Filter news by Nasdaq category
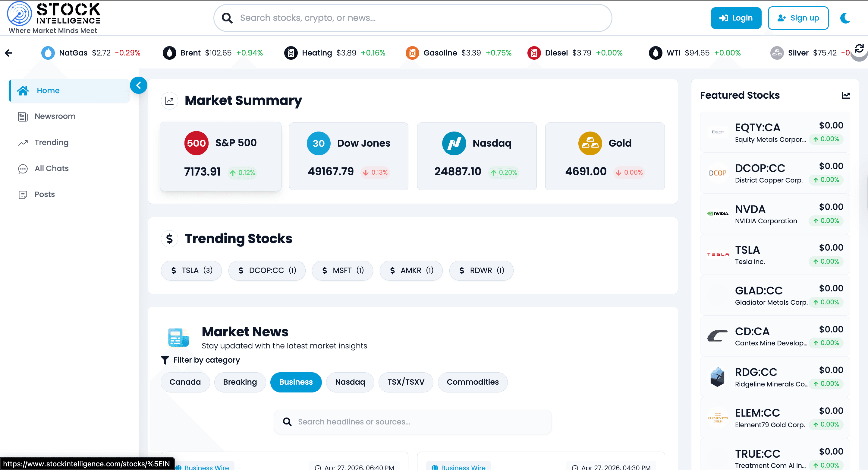 [x=350, y=382]
